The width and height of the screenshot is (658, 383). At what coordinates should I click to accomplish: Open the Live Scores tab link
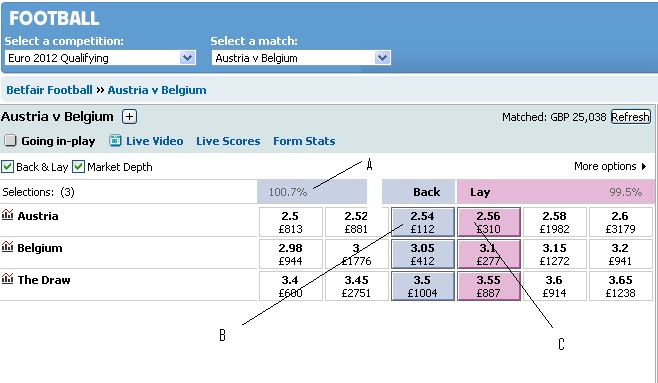coord(228,141)
